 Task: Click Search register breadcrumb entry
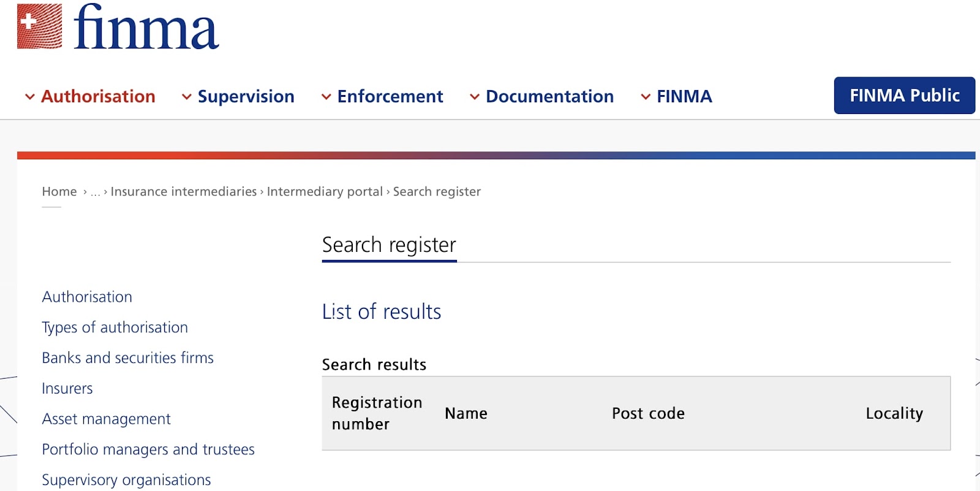pyautogui.click(x=437, y=191)
